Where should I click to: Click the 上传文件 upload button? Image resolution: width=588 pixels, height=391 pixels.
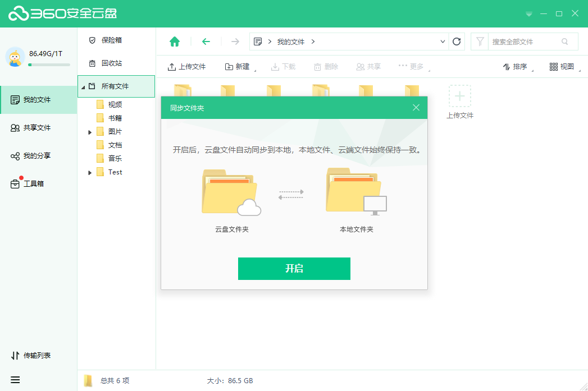[x=186, y=66]
